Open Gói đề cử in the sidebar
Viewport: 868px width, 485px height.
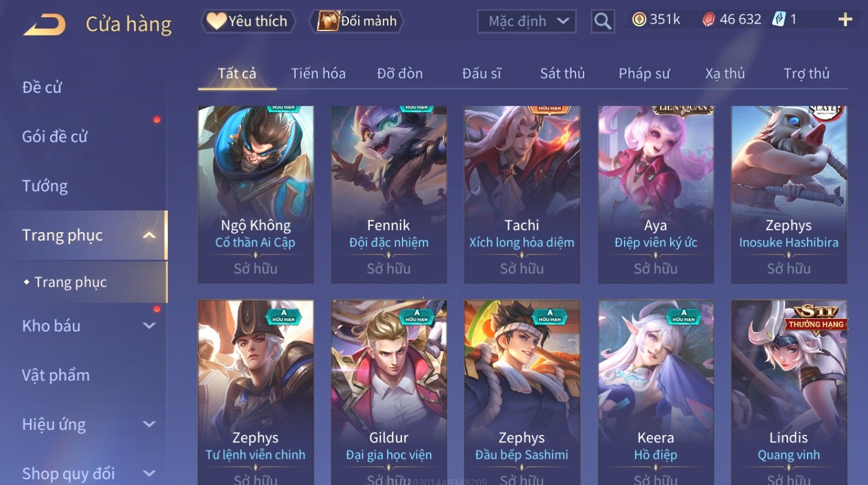pyautogui.click(x=55, y=137)
